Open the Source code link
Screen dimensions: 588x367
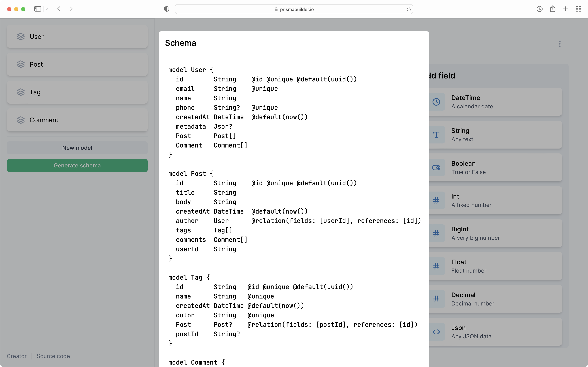tap(53, 356)
